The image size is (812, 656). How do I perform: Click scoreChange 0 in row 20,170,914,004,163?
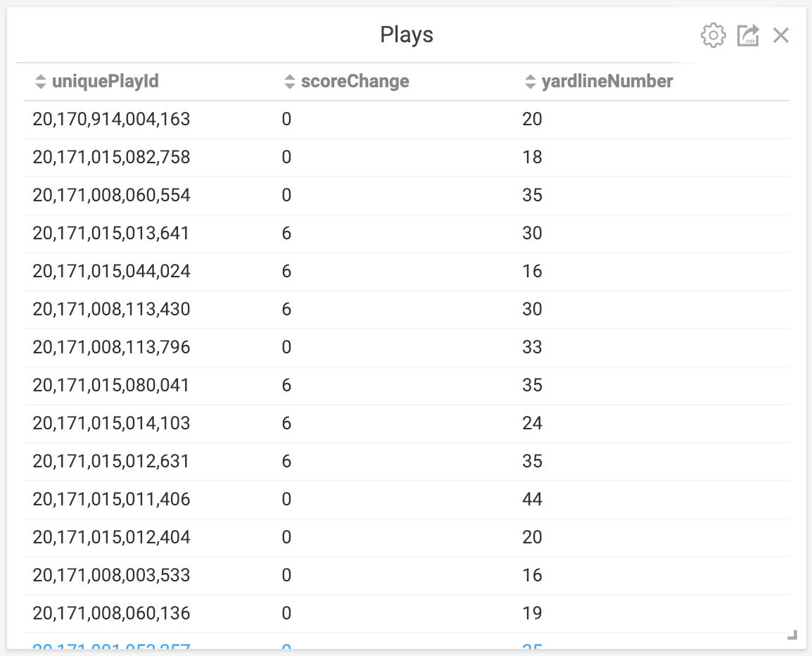click(x=286, y=119)
